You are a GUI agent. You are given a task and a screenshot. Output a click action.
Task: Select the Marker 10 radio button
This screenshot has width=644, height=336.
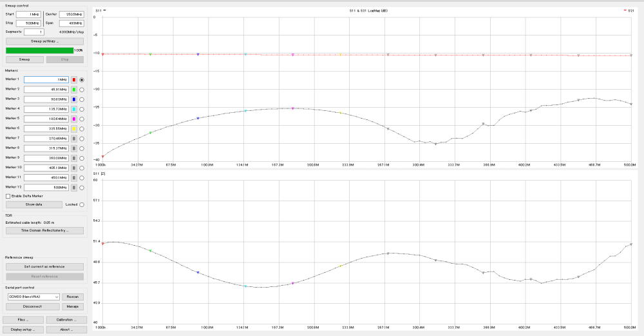click(82, 168)
